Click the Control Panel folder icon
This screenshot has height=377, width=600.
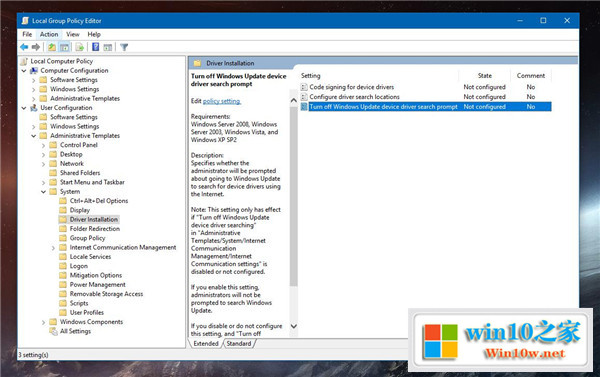coord(54,145)
